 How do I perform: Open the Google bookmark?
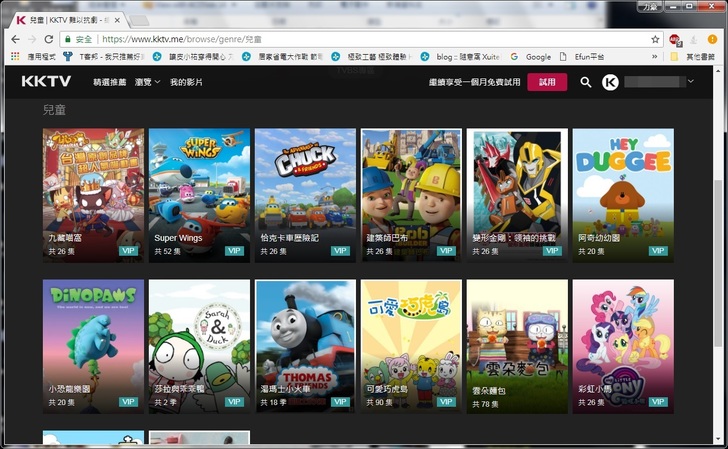(x=530, y=57)
